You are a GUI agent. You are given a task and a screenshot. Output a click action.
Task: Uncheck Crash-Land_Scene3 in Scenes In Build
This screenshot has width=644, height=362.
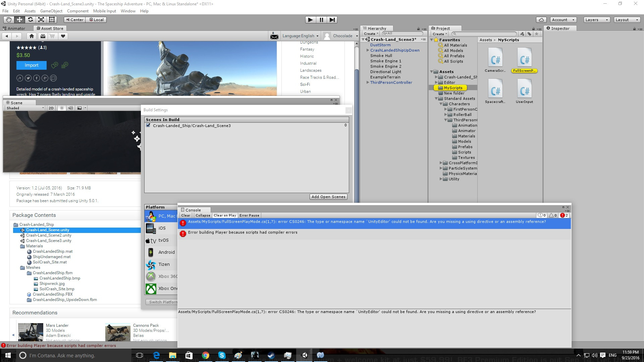(148, 125)
